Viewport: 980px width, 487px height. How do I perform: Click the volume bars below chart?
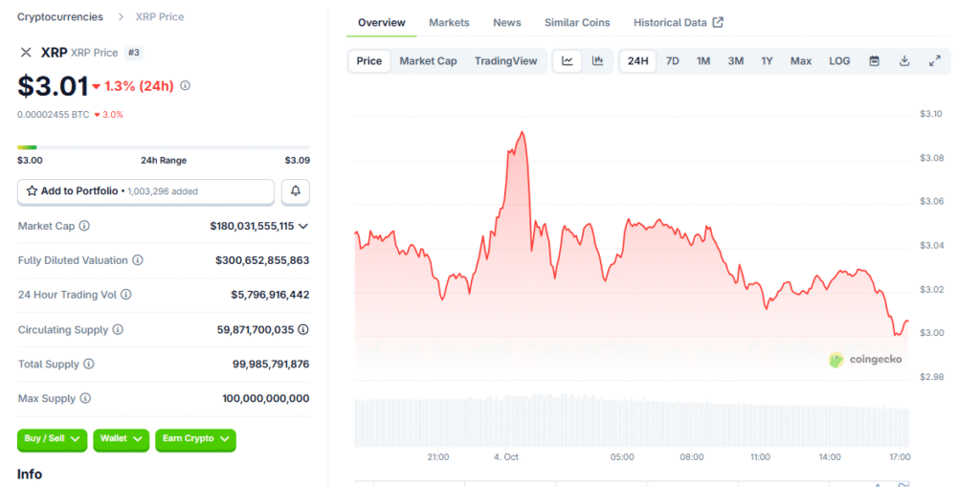[632, 421]
